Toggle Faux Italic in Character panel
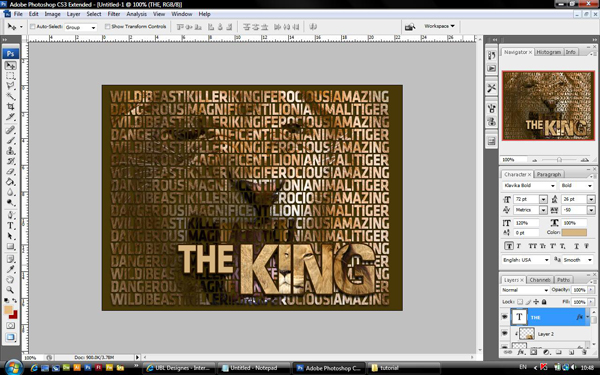 (x=519, y=246)
